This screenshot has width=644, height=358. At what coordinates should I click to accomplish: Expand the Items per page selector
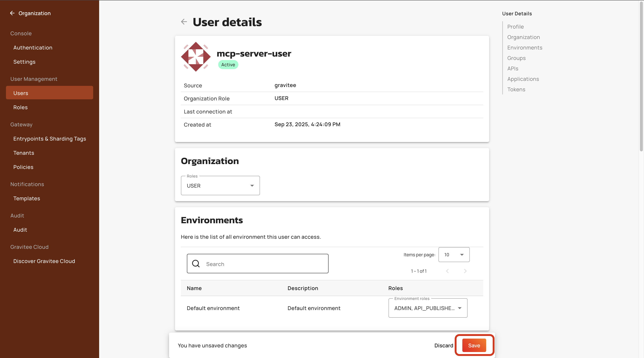click(x=454, y=255)
